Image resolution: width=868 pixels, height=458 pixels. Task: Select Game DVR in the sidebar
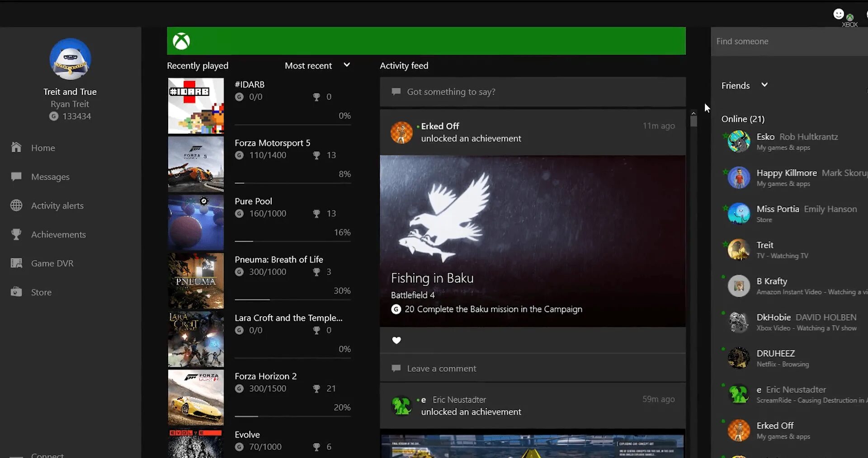pyautogui.click(x=52, y=263)
